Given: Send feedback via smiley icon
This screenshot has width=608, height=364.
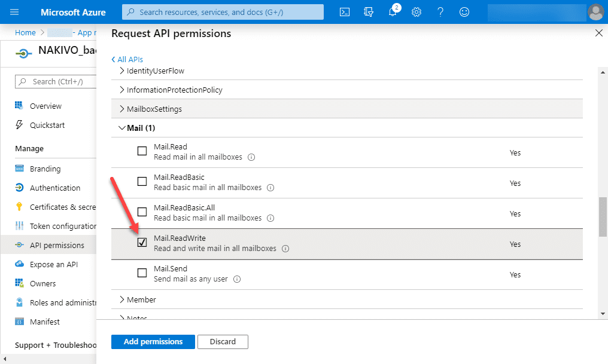Looking at the screenshot, I should click(x=464, y=12).
